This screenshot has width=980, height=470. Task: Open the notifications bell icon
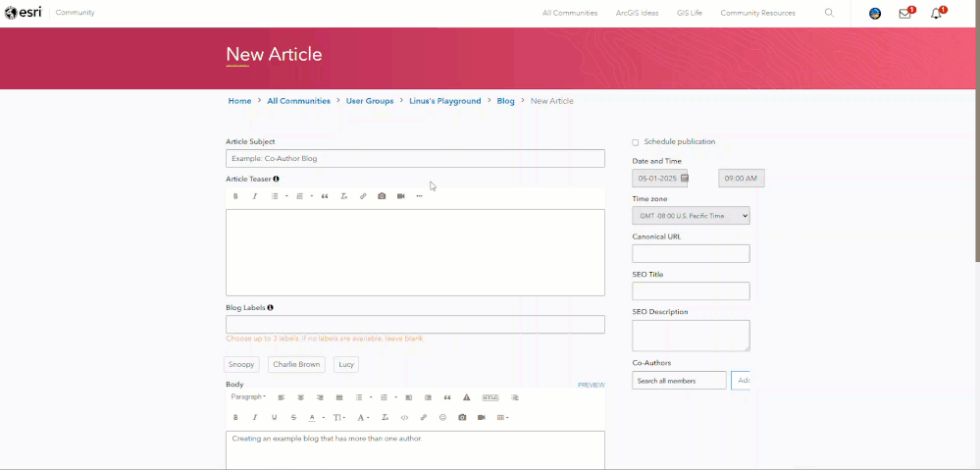coord(936,14)
